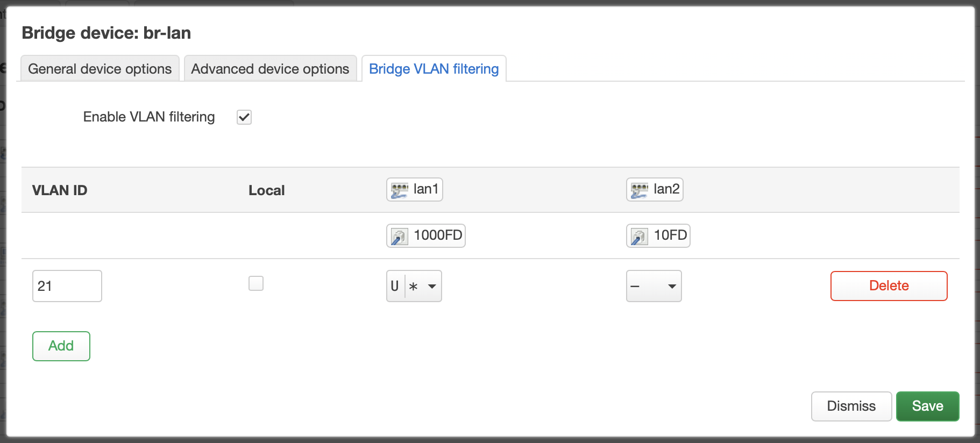980x443 pixels.
Task: Dismiss the bridge device dialog
Action: 851,406
